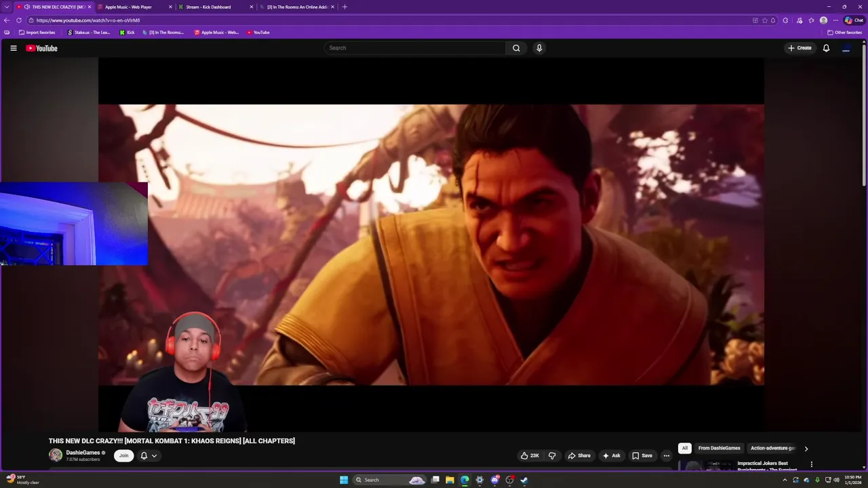Like the video with thumbs up
Image resolution: width=868 pixels, height=488 pixels.
530,455
